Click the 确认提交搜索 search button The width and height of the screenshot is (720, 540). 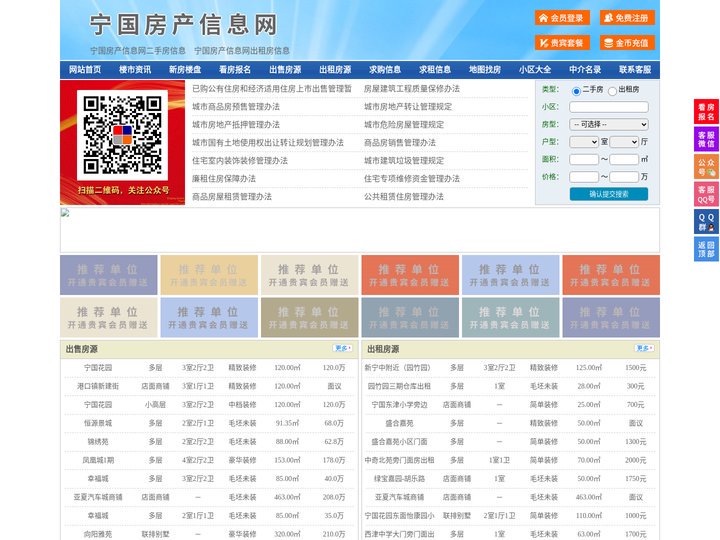tap(609, 194)
